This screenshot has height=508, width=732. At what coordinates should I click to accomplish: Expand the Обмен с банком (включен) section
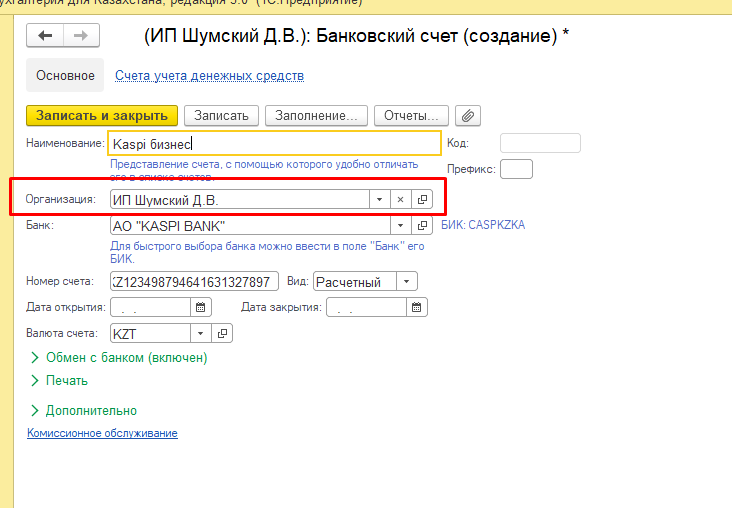pyautogui.click(x=119, y=358)
